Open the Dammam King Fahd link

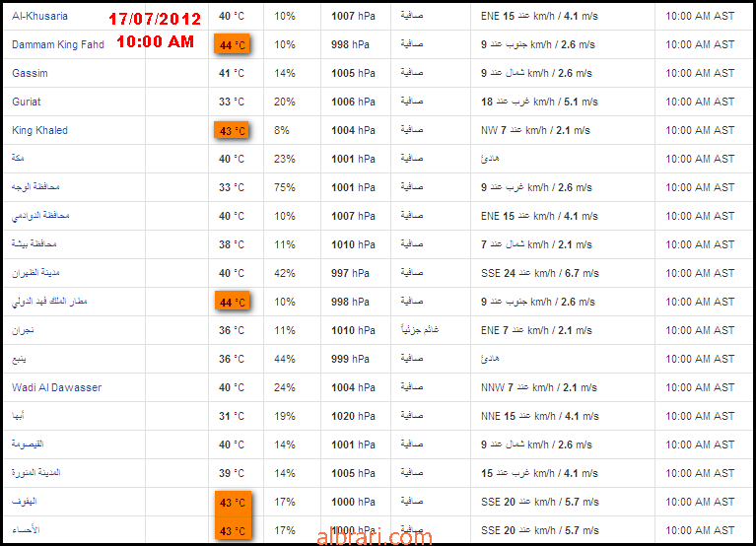(x=58, y=44)
